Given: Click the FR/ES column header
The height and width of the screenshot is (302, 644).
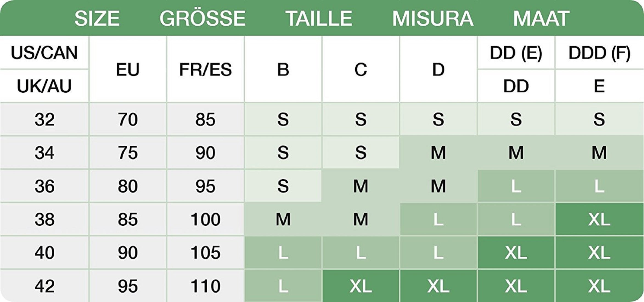Looking at the screenshot, I should [205, 69].
